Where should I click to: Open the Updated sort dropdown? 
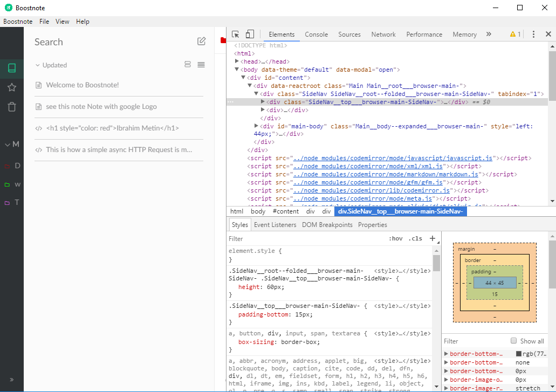(51, 65)
